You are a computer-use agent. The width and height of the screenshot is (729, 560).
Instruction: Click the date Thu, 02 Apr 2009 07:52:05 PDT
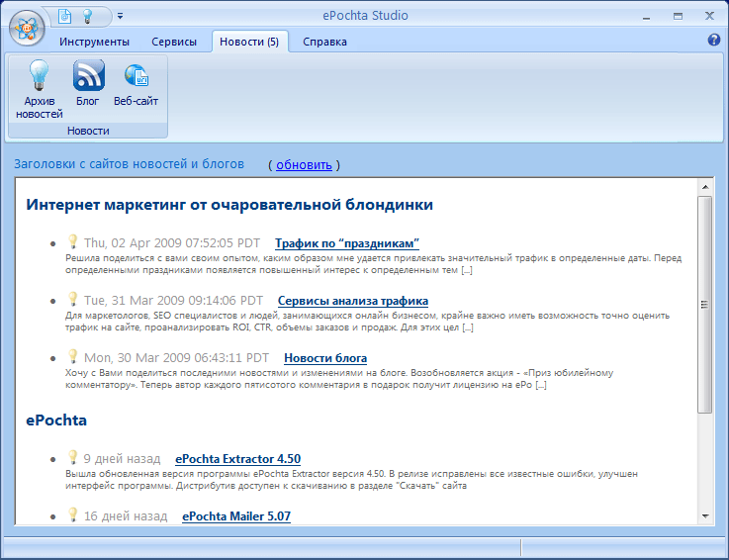(172, 243)
